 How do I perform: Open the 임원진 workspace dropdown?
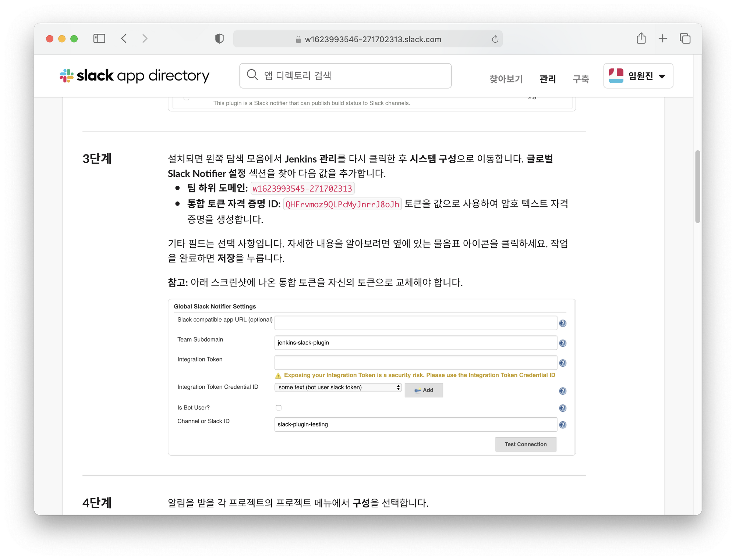click(638, 76)
